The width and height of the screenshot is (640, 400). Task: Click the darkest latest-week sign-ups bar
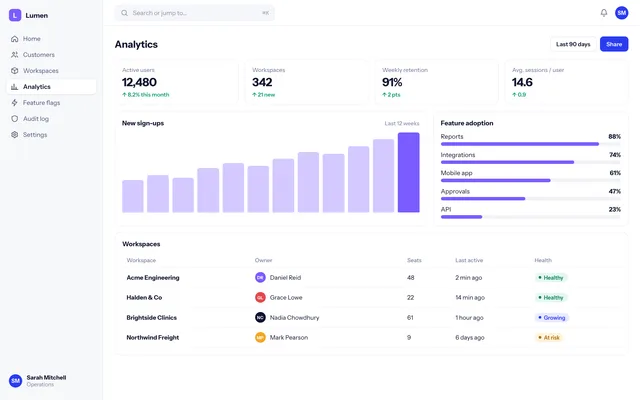409,172
